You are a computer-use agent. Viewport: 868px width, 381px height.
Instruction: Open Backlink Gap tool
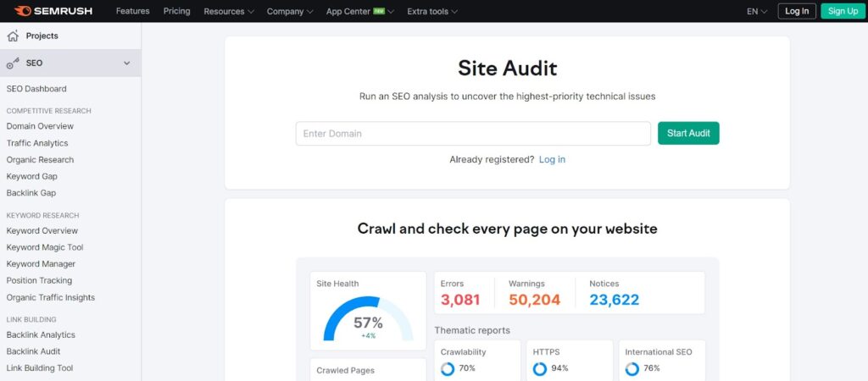pyautogui.click(x=31, y=193)
